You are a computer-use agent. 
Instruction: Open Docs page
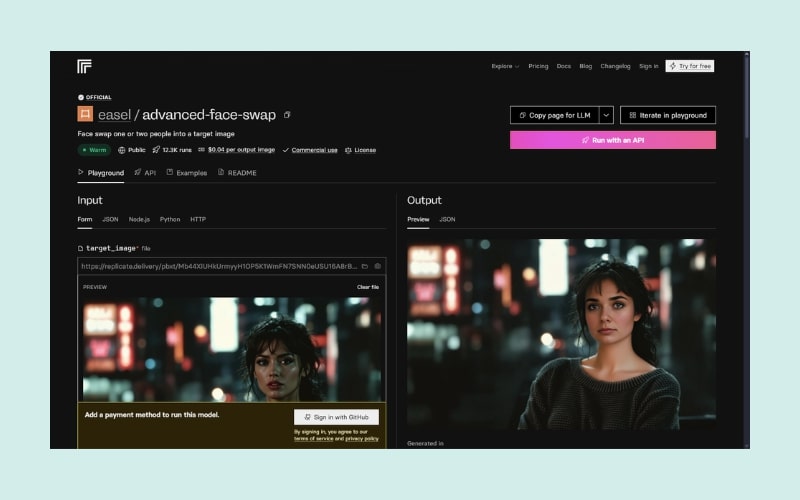[564, 66]
